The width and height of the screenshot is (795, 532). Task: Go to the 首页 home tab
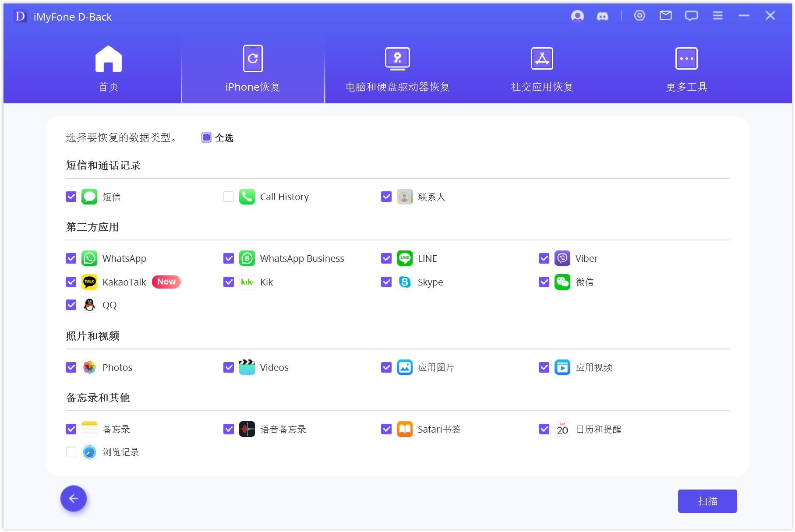pos(109,69)
